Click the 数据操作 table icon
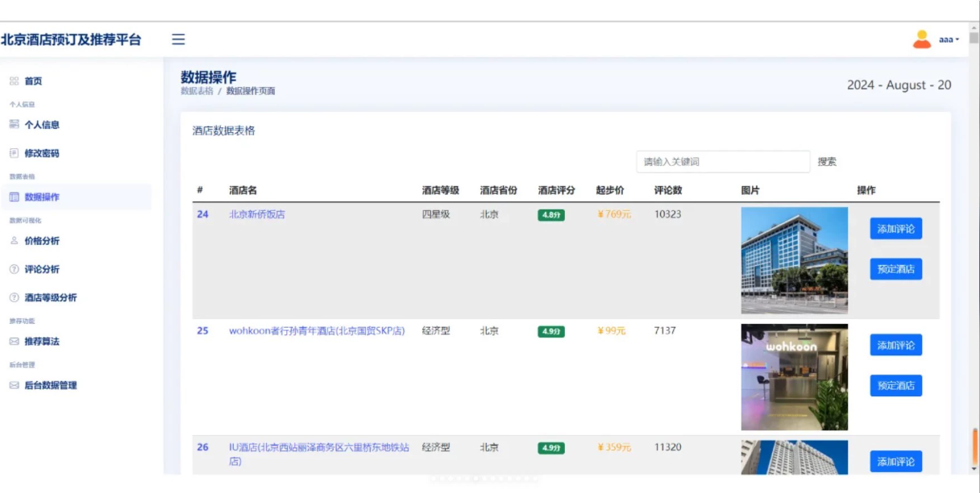The height and width of the screenshot is (493, 980). point(14,197)
